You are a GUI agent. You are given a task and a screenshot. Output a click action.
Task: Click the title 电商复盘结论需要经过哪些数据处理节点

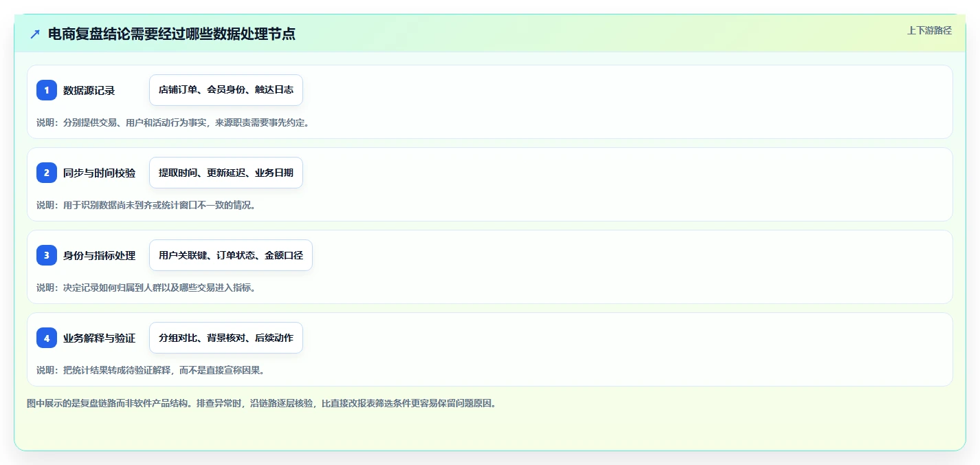172,34
